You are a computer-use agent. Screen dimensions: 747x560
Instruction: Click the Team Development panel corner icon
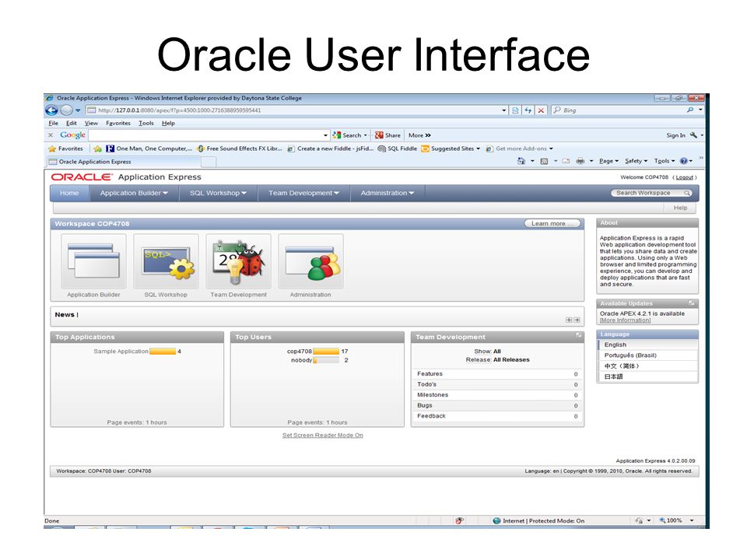coord(578,336)
